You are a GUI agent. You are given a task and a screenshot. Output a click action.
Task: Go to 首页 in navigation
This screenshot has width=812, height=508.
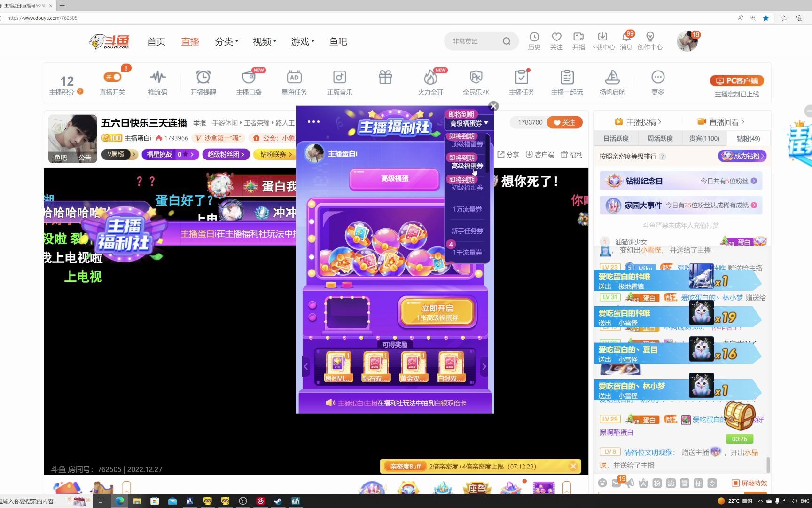click(156, 41)
